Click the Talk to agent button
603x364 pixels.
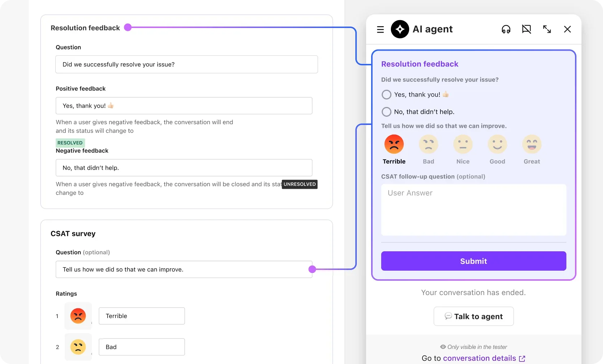point(473,316)
